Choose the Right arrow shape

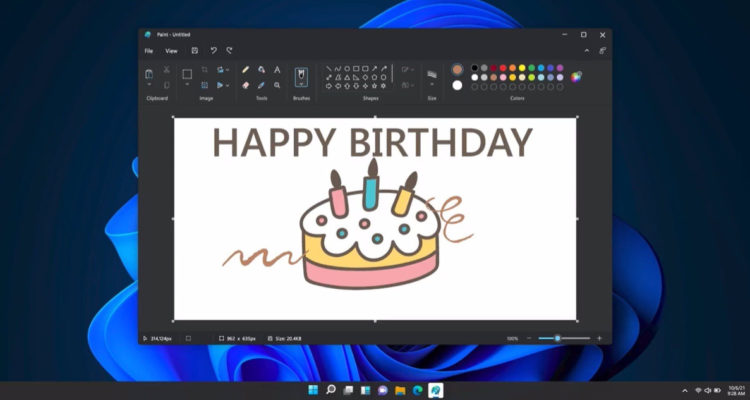click(329, 86)
